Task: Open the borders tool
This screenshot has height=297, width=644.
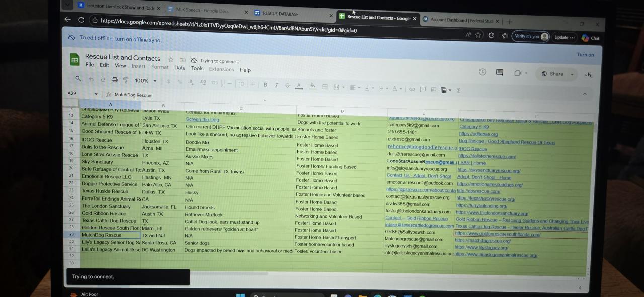Action: click(325, 87)
